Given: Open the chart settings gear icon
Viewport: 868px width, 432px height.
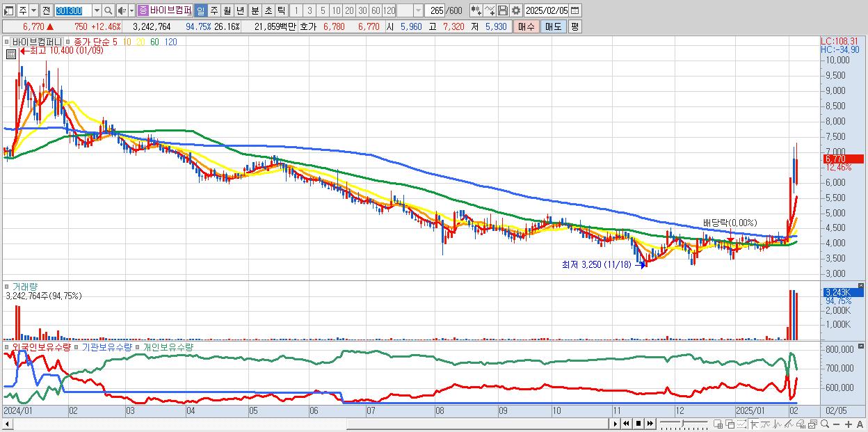Looking at the screenshot, I should point(515,10).
